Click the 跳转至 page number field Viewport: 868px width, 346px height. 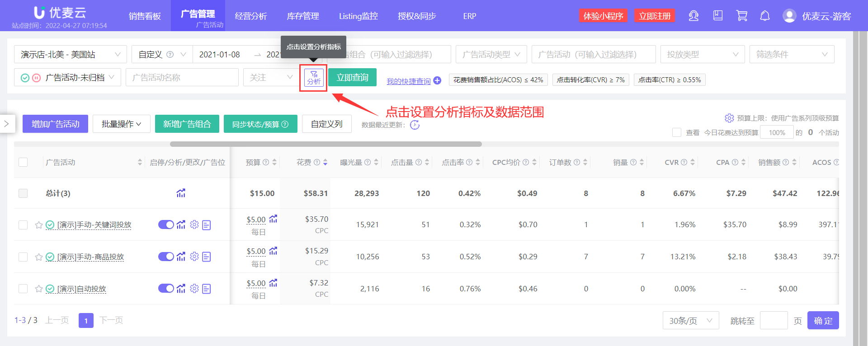point(774,320)
